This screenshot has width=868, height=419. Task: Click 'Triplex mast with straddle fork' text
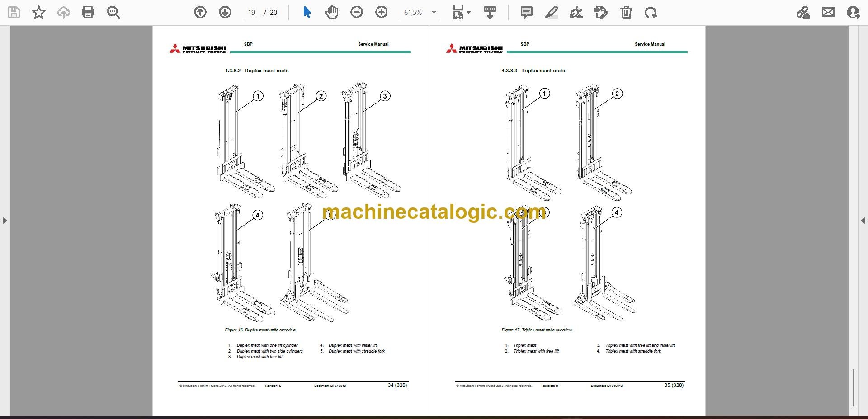633,351
